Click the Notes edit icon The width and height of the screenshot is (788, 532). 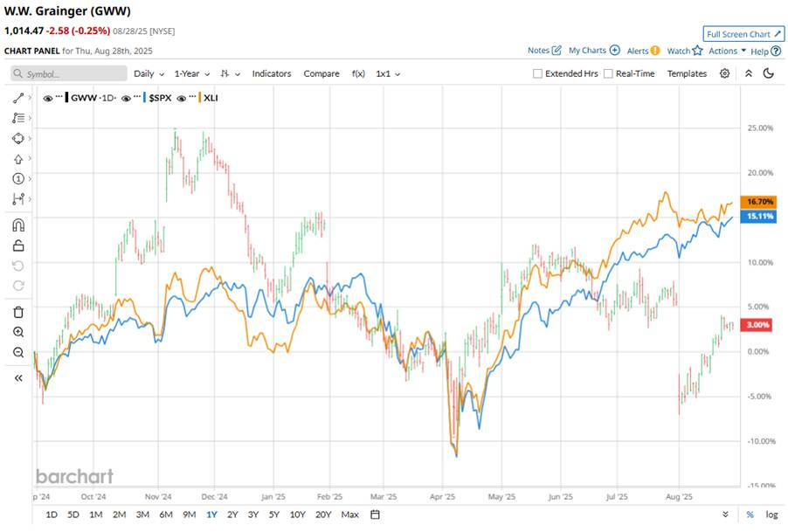(556, 51)
